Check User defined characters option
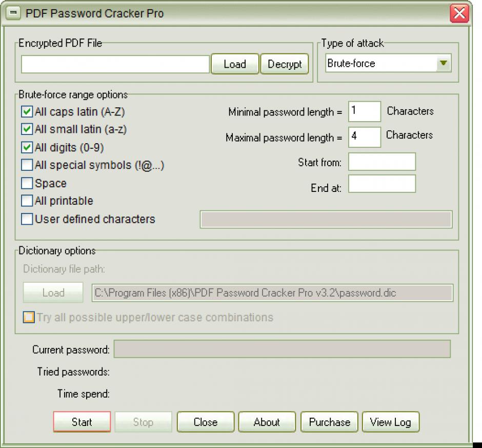482x448 pixels. click(x=27, y=219)
